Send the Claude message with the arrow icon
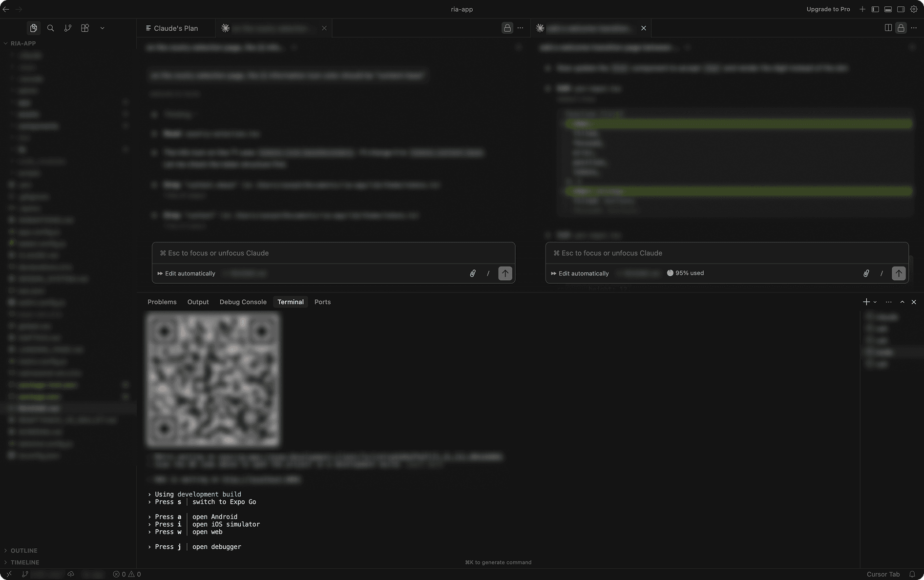The image size is (924, 580). click(505, 273)
